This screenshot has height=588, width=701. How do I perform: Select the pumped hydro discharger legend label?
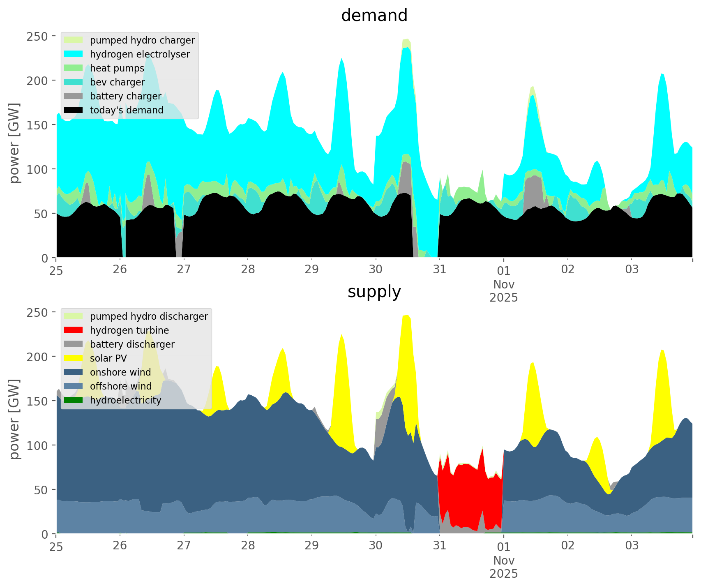click(x=149, y=316)
